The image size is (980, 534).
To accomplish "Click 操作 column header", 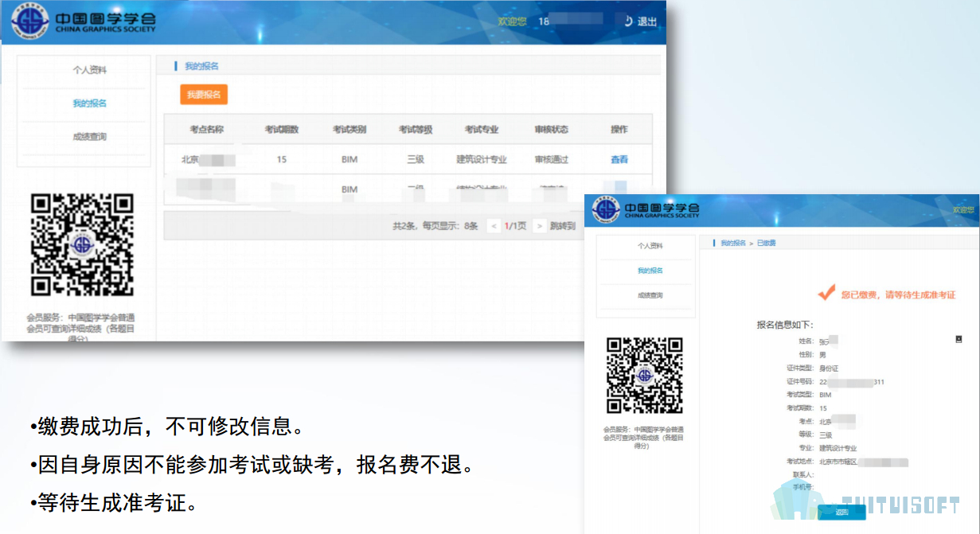I will click(x=619, y=130).
